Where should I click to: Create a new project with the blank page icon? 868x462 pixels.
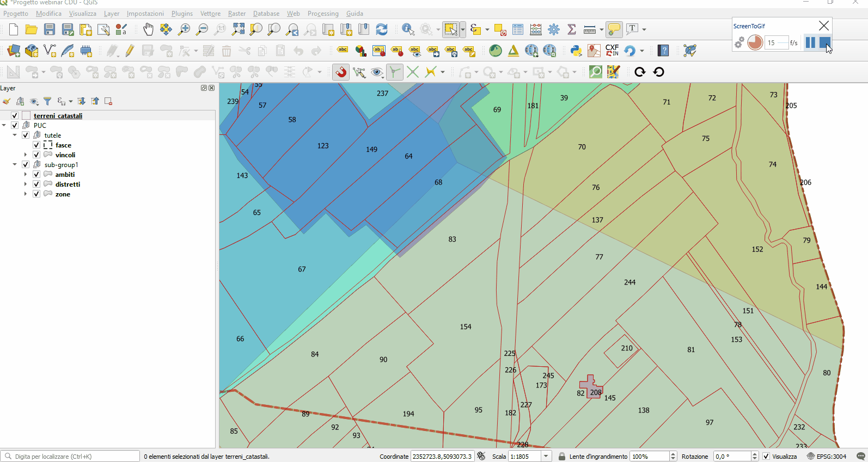click(x=14, y=29)
